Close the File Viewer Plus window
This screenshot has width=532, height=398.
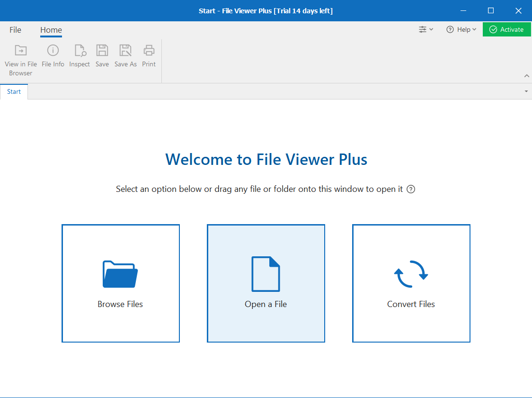tap(518, 10)
